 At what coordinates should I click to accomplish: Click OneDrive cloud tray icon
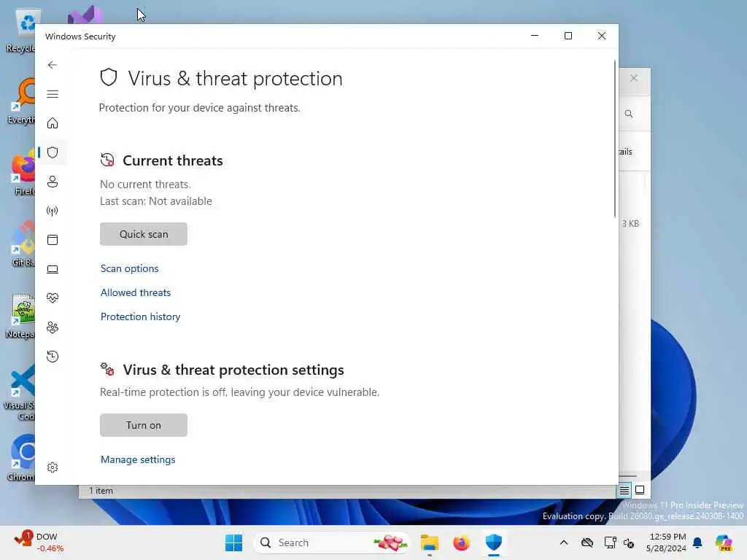(587, 542)
